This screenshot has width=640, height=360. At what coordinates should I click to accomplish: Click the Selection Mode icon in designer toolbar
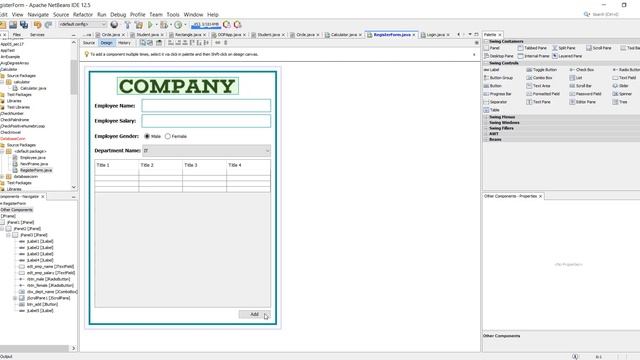[x=143, y=42]
